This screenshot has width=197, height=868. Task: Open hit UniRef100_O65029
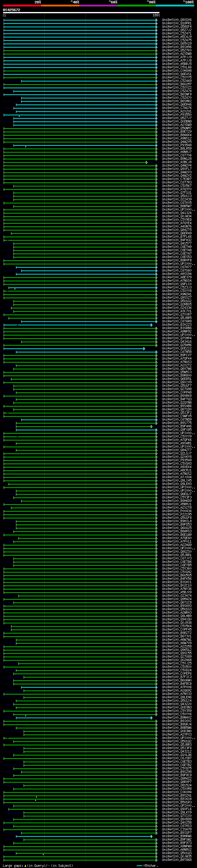tap(177, 43)
